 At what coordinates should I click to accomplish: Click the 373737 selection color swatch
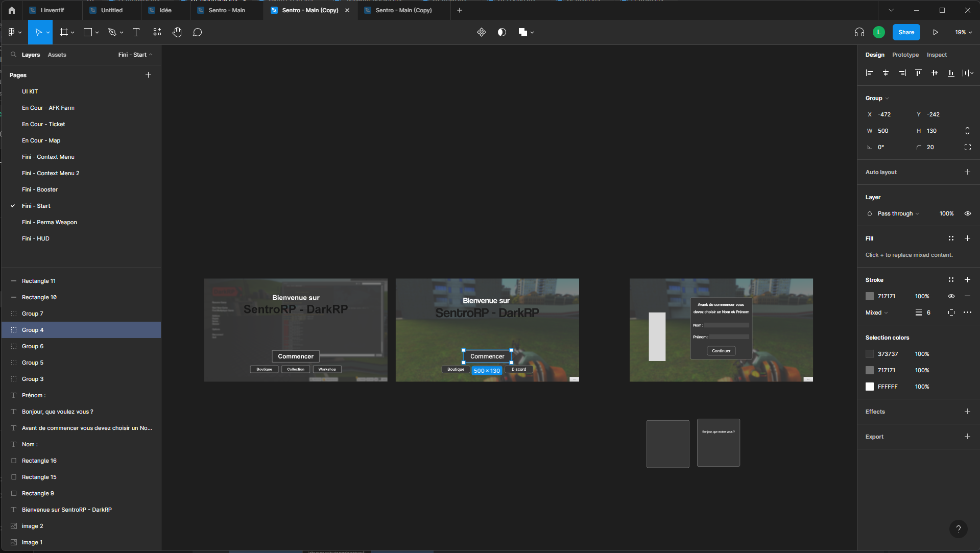coord(870,354)
